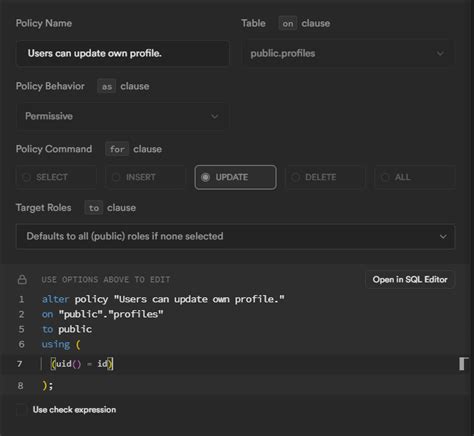474x436 pixels.
Task: Click the 'to' clause badge
Action: click(94, 208)
